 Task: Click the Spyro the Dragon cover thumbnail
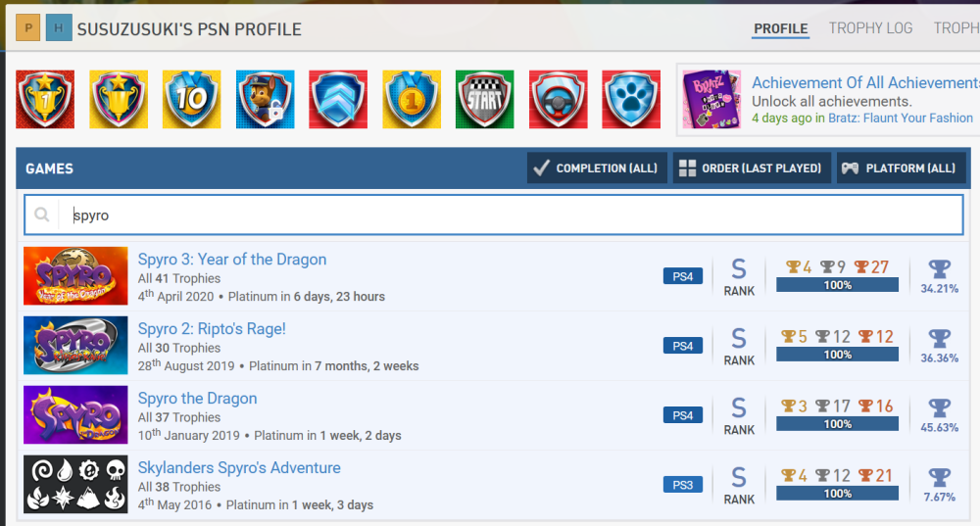75,414
